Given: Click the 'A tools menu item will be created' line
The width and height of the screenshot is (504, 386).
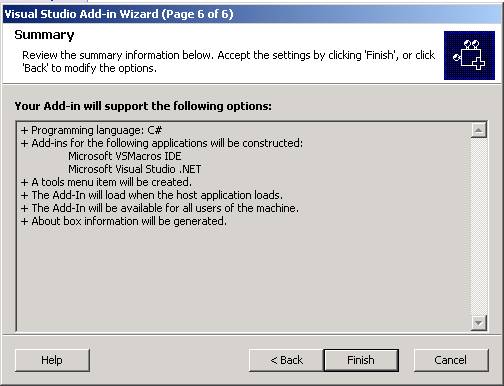Looking at the screenshot, I should click(106, 182).
